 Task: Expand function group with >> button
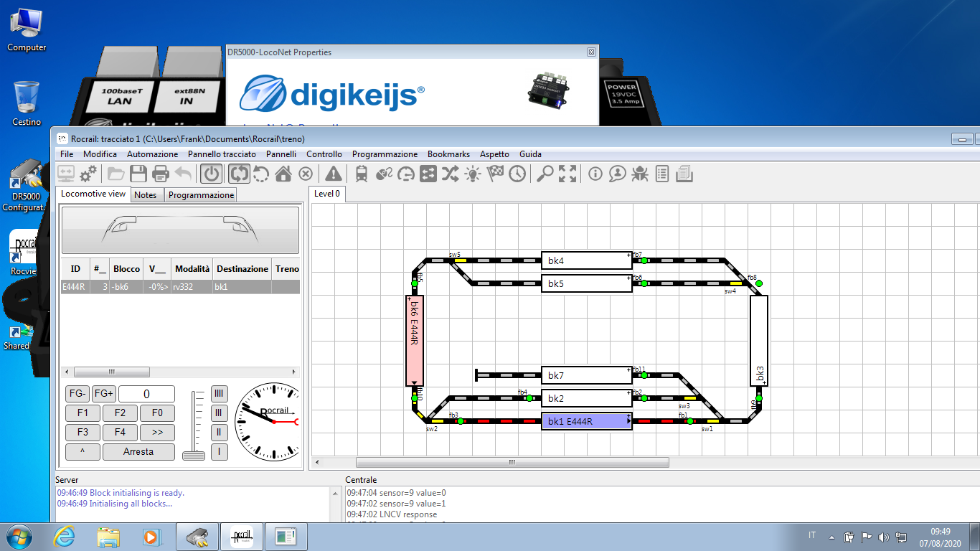point(157,432)
